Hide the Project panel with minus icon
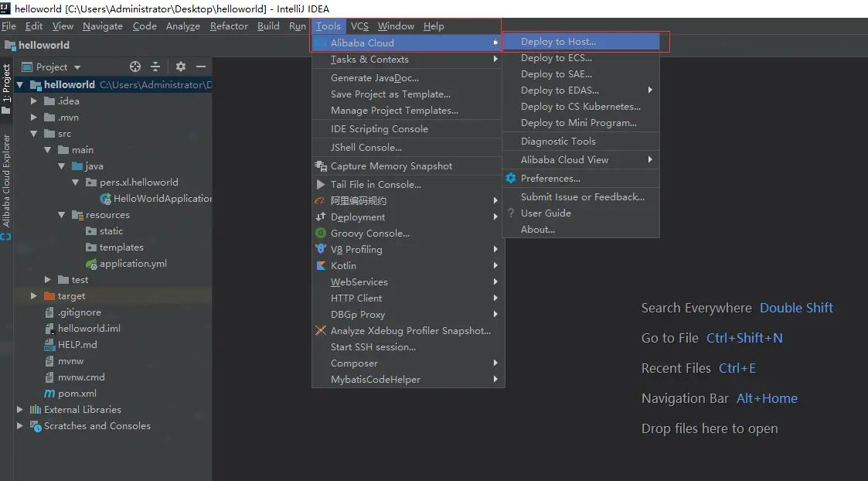Screen dimensions: 868x481 [x=201, y=67]
